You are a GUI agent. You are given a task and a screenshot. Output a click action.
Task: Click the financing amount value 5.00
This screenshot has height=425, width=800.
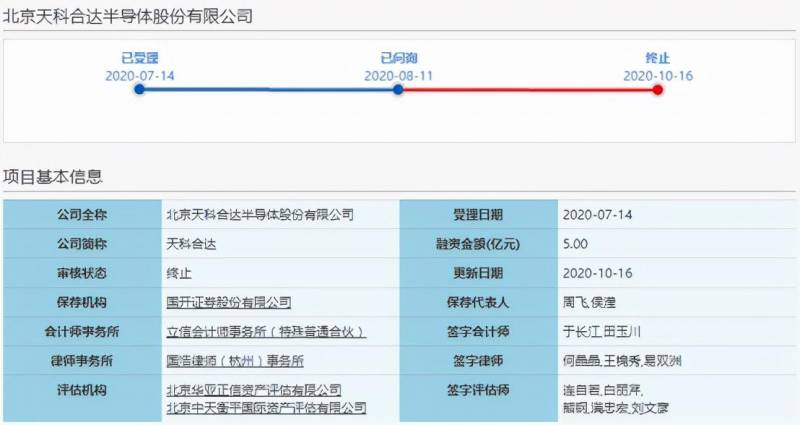[576, 244]
